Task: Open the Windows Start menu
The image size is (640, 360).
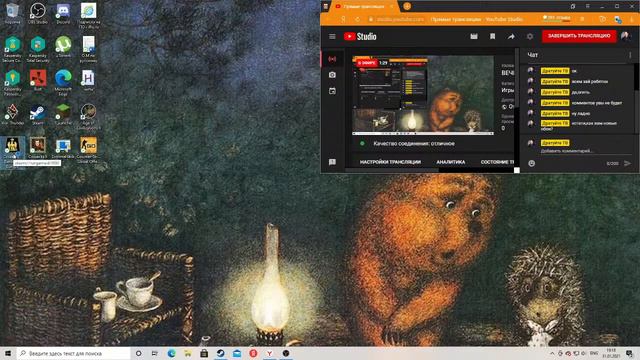Action: pyautogui.click(x=8, y=353)
